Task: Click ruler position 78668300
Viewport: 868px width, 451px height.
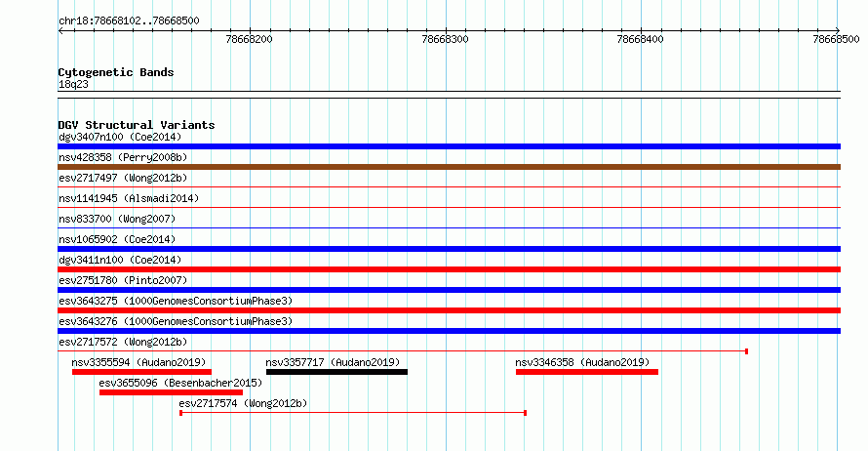Action: [445, 39]
